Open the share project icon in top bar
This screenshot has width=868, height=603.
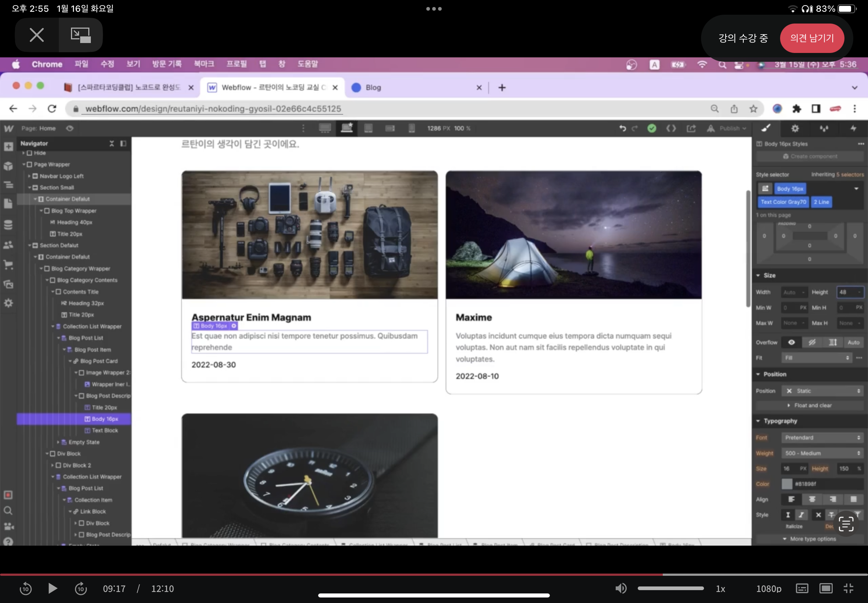coord(691,128)
